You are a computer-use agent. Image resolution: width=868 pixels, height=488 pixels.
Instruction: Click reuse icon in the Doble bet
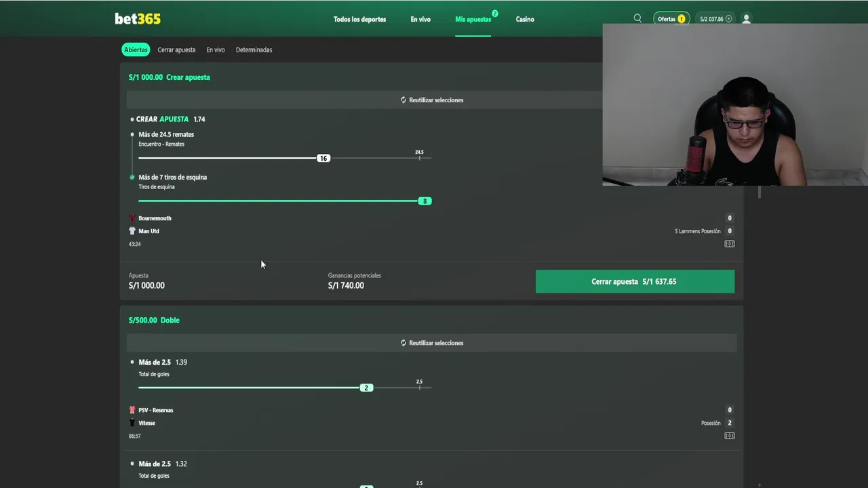(403, 343)
